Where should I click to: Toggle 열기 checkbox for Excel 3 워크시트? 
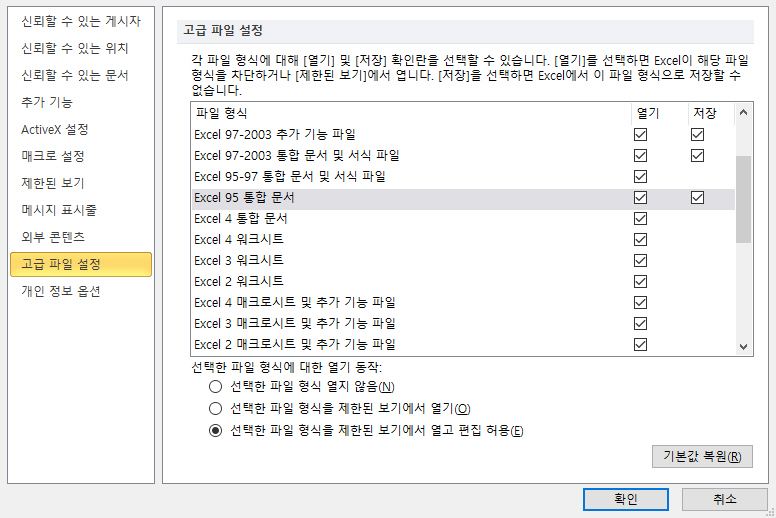[640, 261]
